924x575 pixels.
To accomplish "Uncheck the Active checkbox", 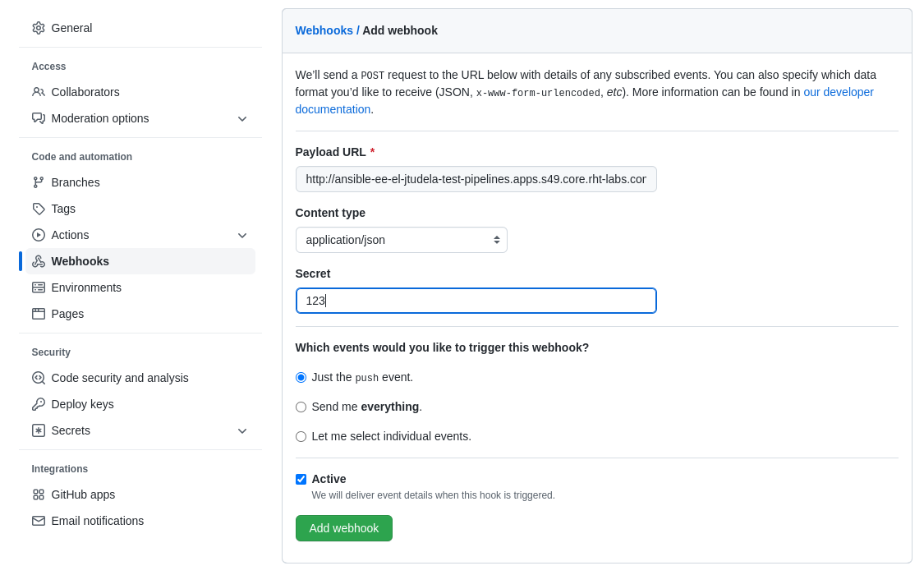I will (301, 479).
